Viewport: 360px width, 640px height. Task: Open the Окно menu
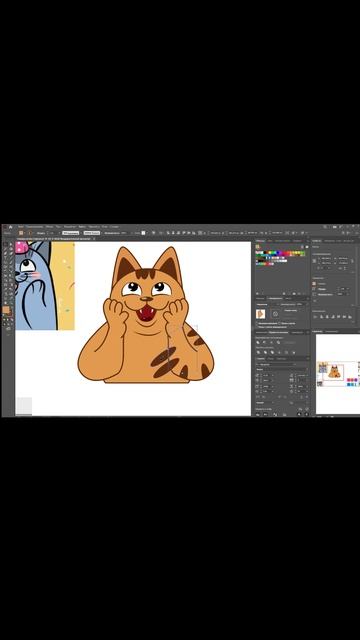(x=105, y=227)
